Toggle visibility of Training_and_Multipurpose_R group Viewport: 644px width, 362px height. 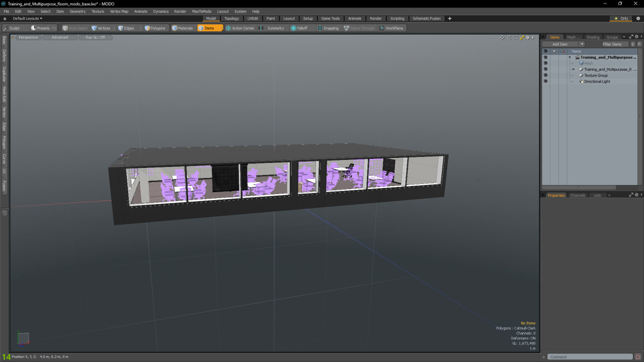click(545, 69)
